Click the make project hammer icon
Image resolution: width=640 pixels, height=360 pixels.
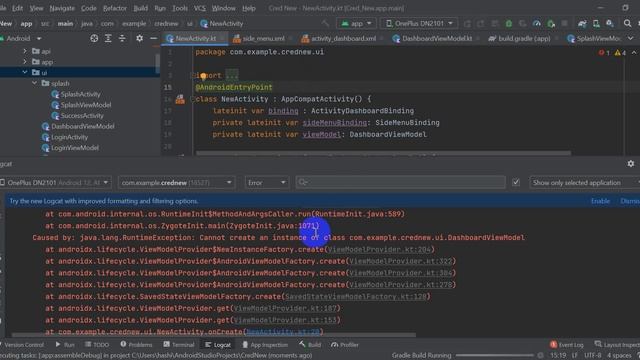point(325,24)
